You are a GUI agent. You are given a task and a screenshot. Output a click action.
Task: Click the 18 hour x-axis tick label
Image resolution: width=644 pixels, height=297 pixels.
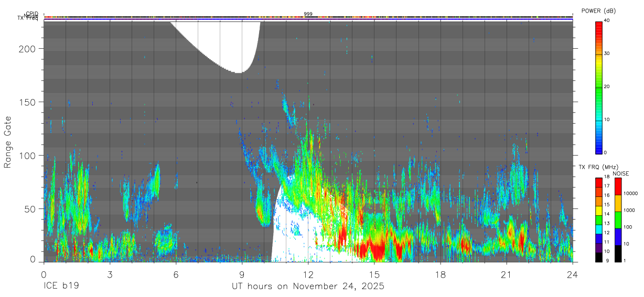[x=441, y=274]
